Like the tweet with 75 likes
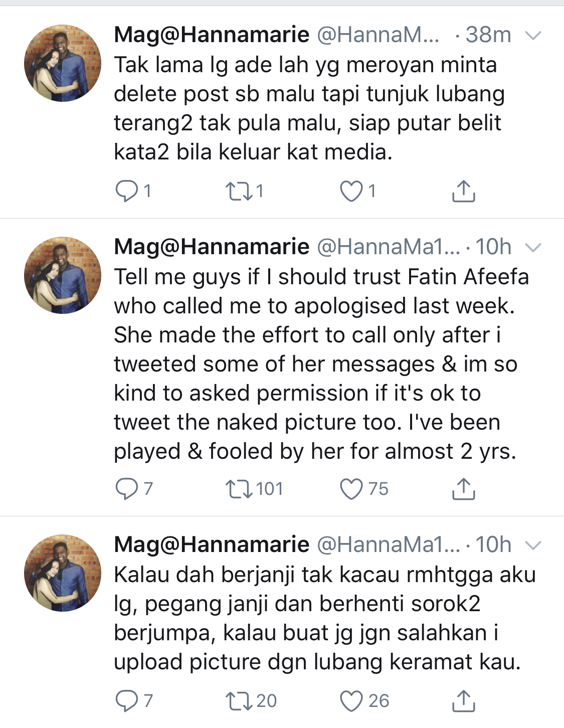The height and width of the screenshot is (728, 564). tap(351, 489)
